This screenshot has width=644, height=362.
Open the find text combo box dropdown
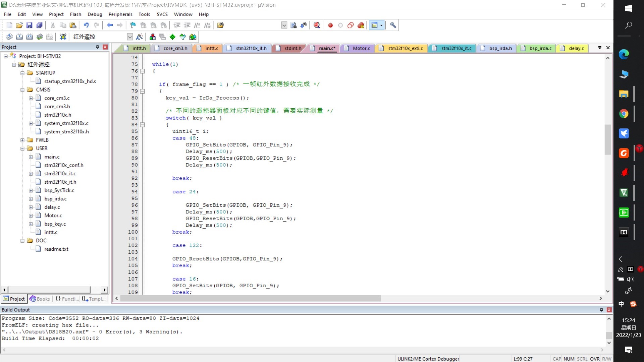[x=284, y=25]
